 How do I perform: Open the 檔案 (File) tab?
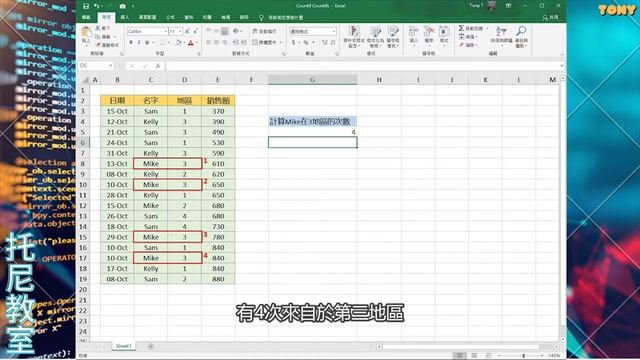[x=86, y=18]
